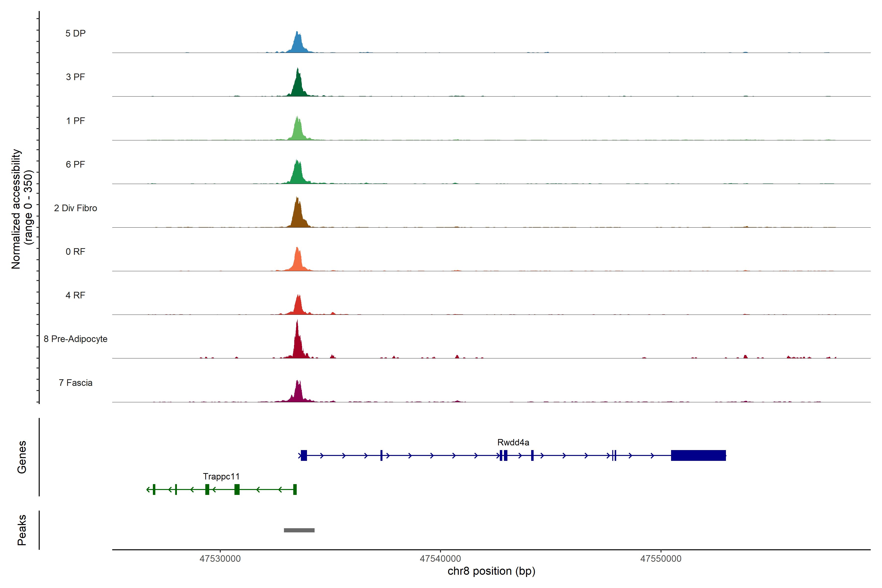
Task: Click the gray peak region bar
Action: pyautogui.click(x=299, y=530)
